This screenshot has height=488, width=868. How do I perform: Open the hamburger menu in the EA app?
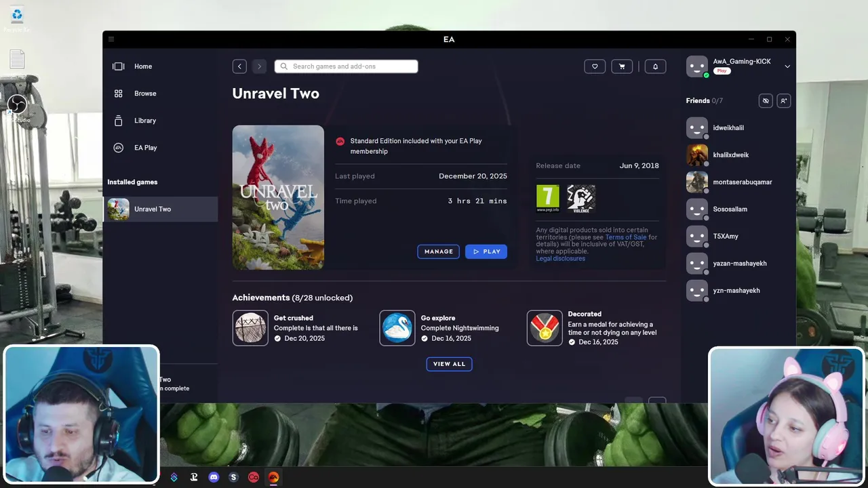coord(111,39)
